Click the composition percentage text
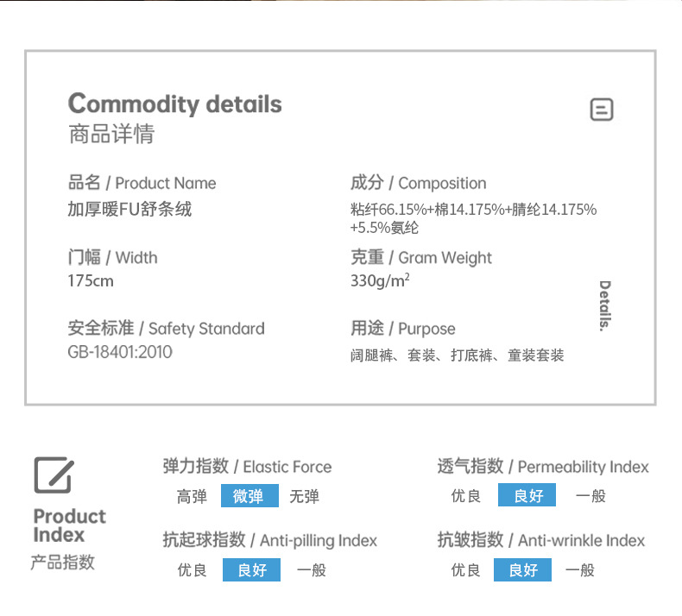Viewport: 682px width, 616px height. [473, 218]
